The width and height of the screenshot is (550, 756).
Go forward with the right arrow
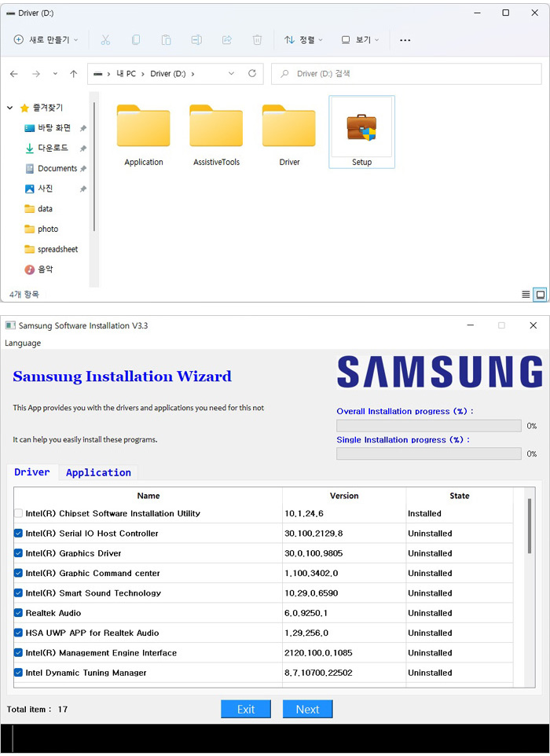36,74
